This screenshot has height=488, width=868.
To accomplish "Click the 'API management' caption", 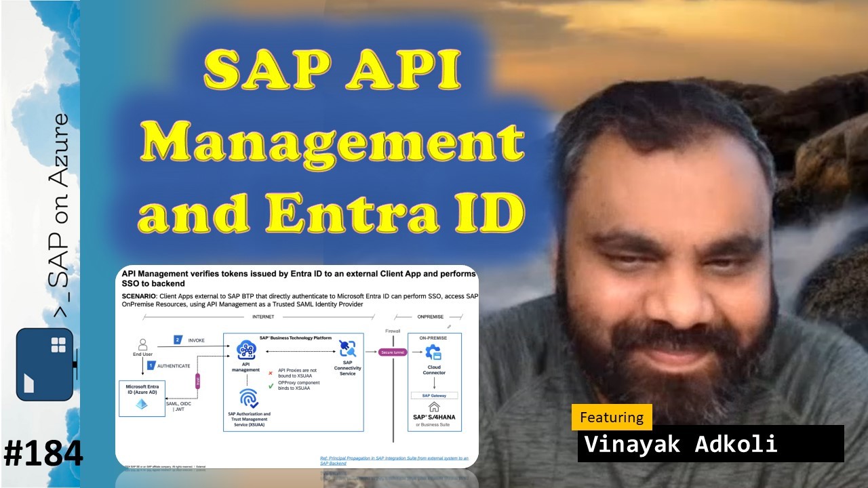I will [245, 367].
